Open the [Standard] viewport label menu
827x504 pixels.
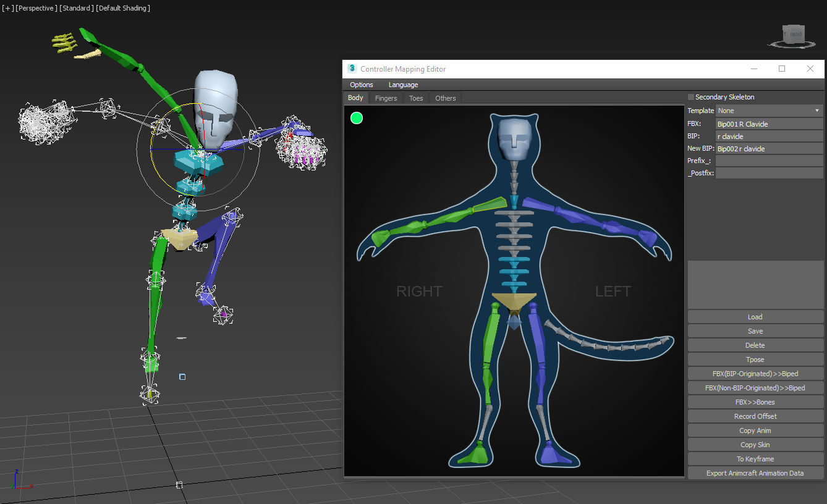click(x=77, y=8)
